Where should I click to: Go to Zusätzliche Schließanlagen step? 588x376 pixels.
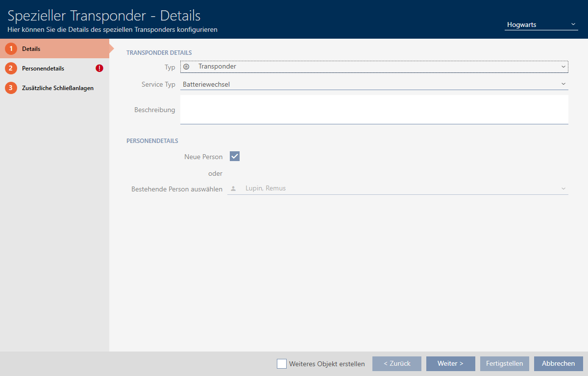(x=57, y=88)
